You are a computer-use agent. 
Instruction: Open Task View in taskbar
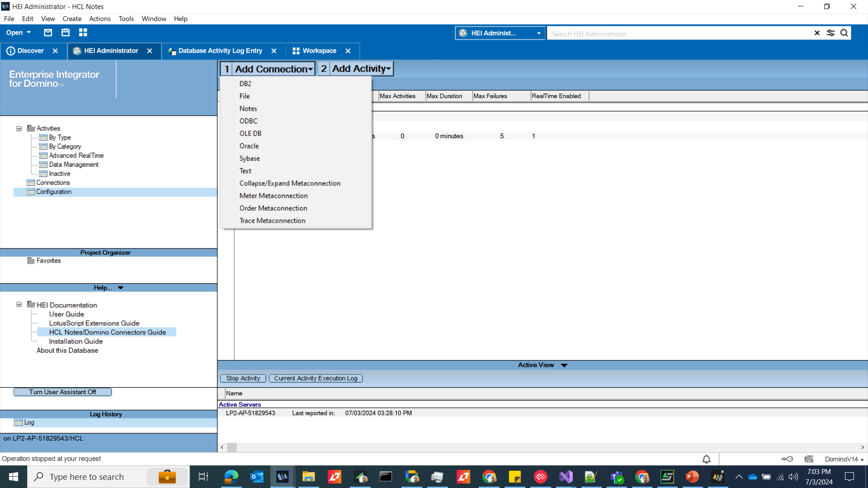point(203,477)
